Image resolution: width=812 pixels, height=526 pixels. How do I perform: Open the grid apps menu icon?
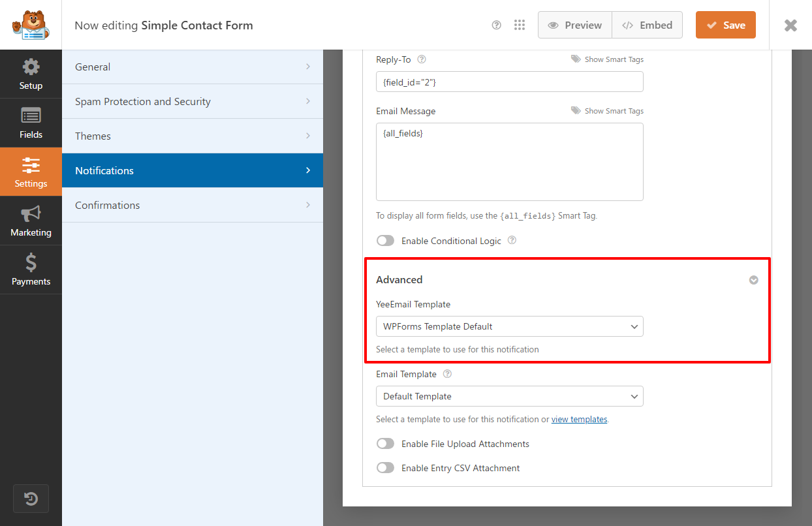pos(520,25)
